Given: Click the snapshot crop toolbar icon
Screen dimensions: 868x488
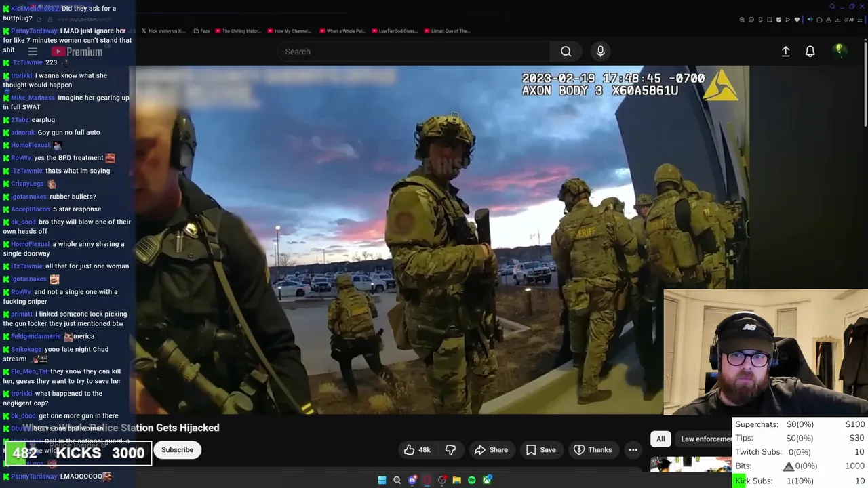Looking at the screenshot, I should point(770,20).
